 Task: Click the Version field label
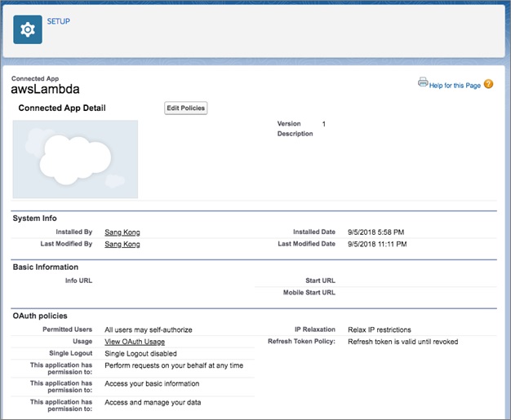[x=289, y=124]
